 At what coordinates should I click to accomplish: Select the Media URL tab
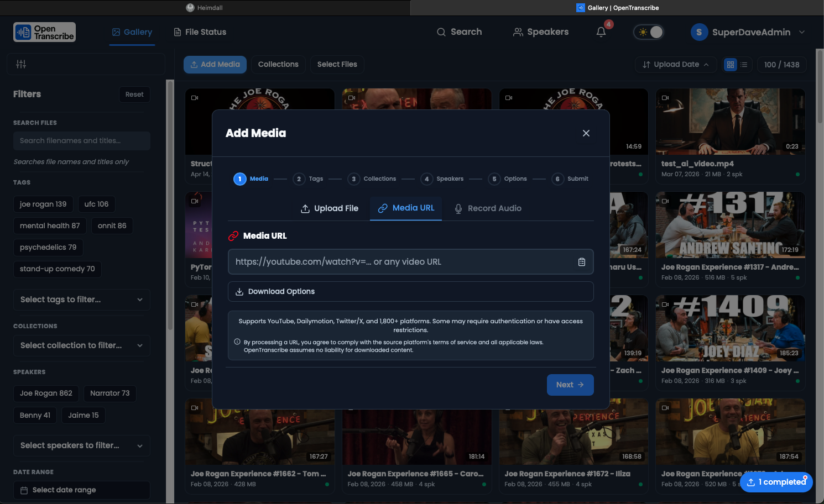tap(406, 208)
